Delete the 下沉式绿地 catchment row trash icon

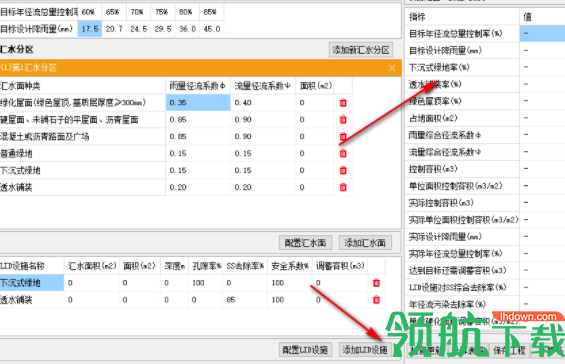tap(343, 170)
